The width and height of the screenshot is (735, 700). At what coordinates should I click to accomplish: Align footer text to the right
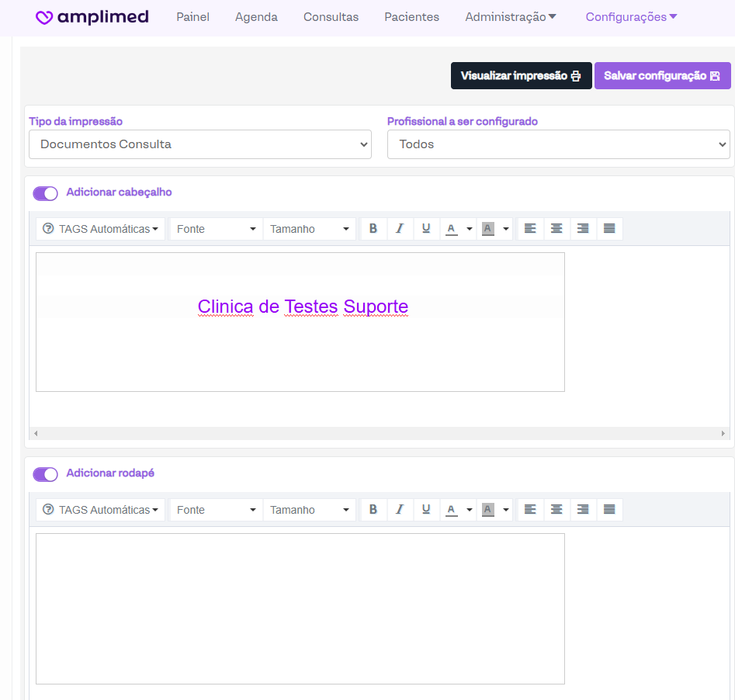click(x=583, y=510)
